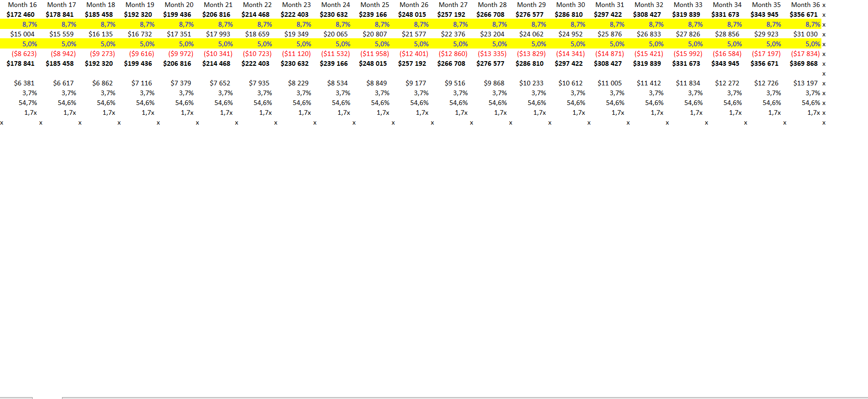Select the $28 856 cell
Image resolution: width=868 pixels, height=399 pixels.
point(727,34)
